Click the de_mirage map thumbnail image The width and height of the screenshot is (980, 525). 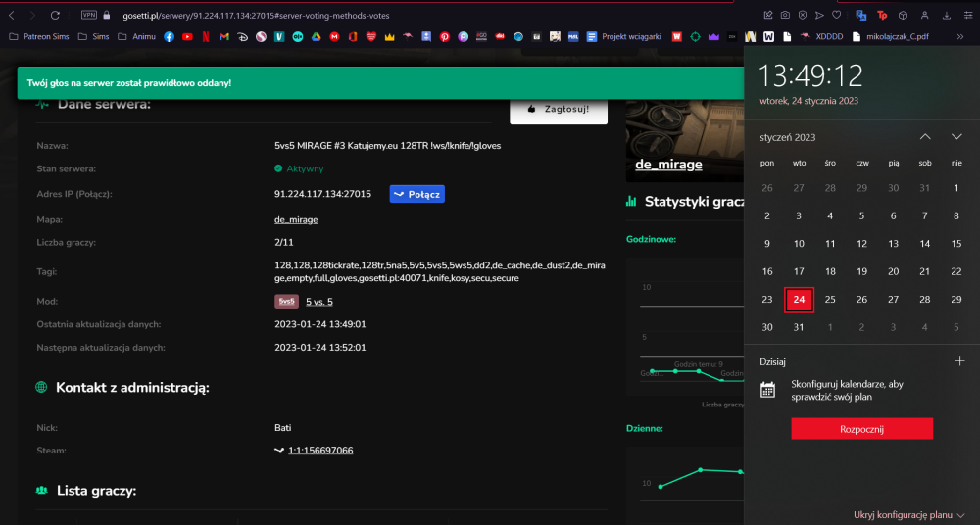pos(685,141)
